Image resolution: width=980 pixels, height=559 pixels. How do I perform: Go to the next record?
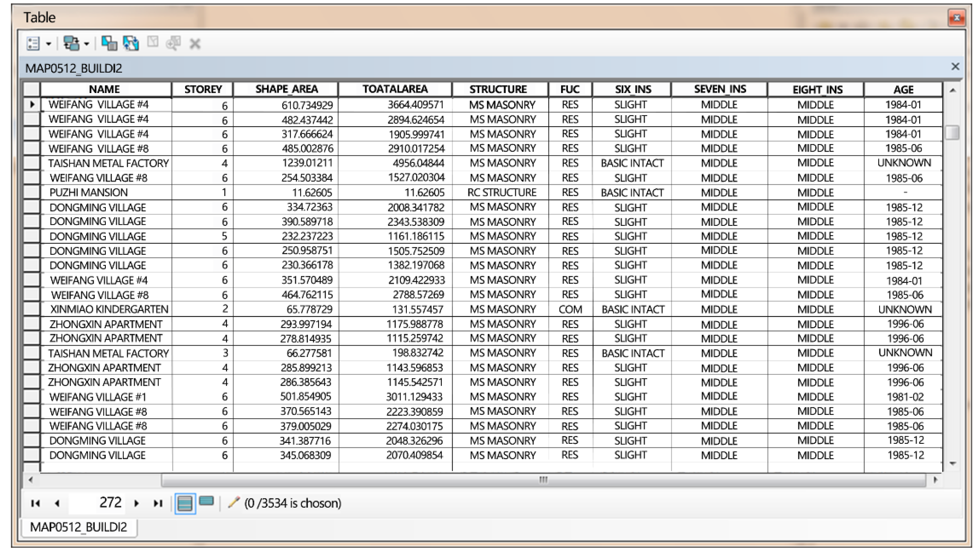(x=136, y=503)
